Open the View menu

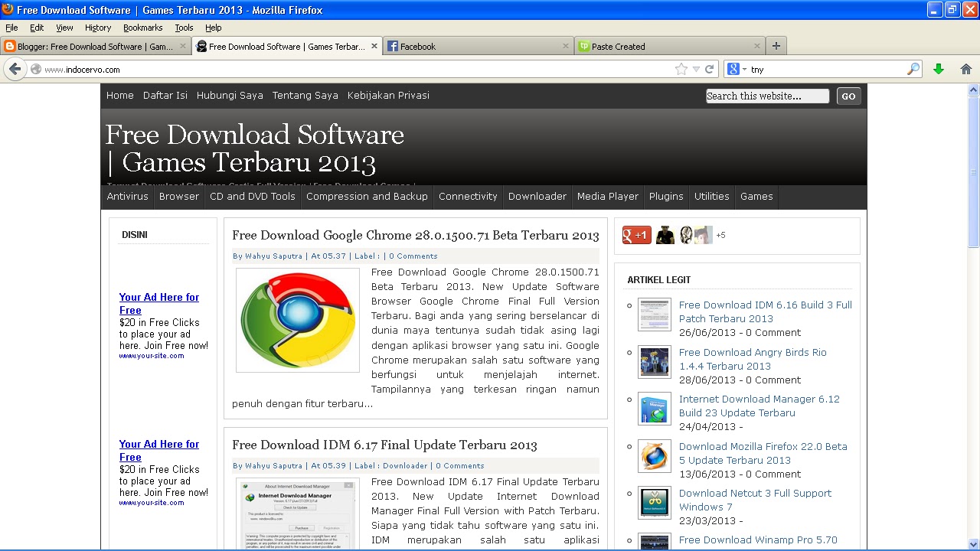click(x=64, y=28)
